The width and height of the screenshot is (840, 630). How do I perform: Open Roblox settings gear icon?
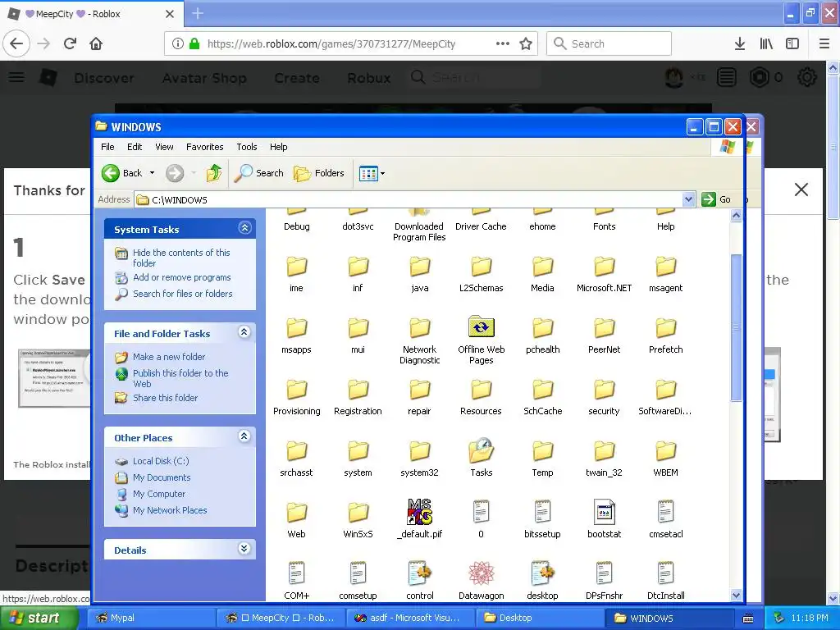[x=807, y=77]
